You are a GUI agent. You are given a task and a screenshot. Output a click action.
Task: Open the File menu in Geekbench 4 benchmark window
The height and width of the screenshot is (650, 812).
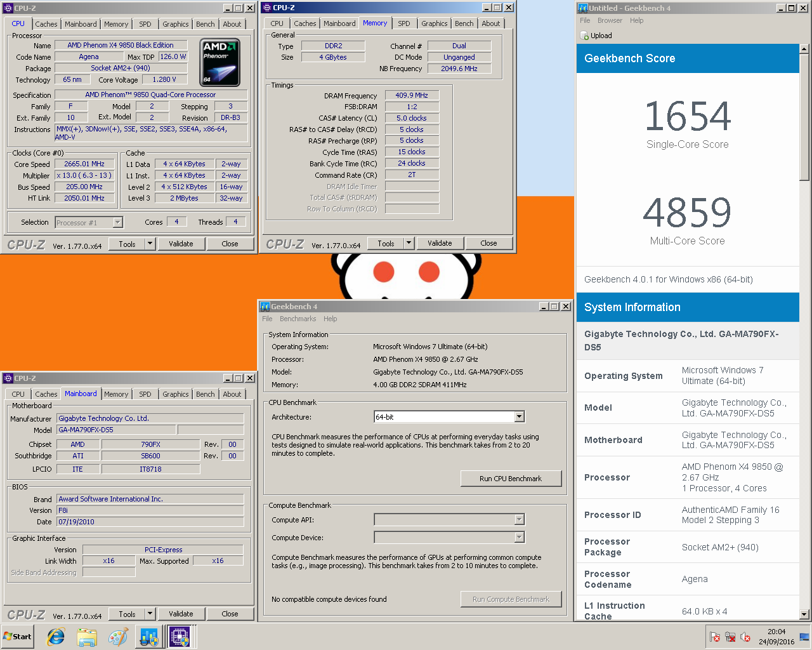(267, 319)
